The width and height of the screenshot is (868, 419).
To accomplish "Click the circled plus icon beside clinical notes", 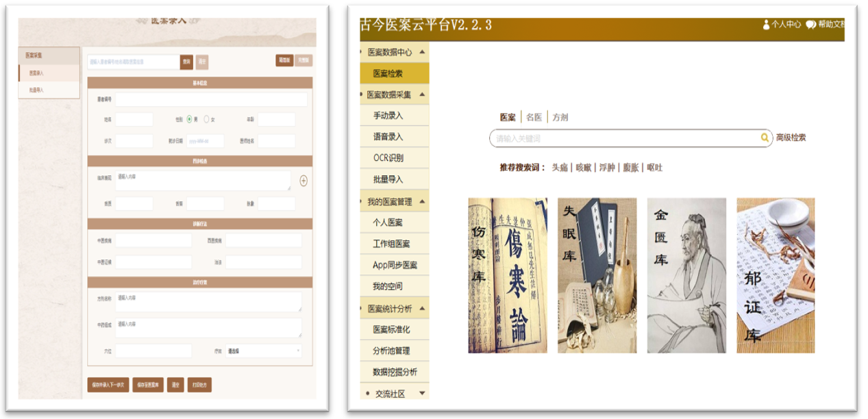I will [303, 181].
